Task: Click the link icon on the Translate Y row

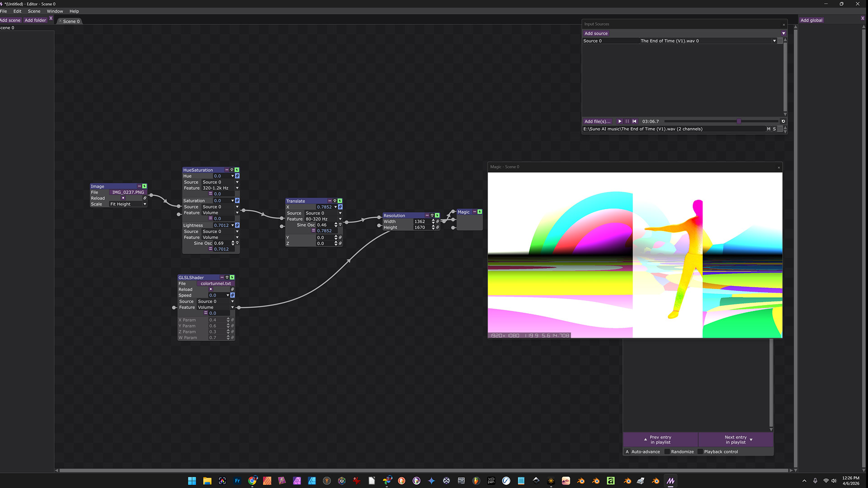Action: (x=340, y=238)
